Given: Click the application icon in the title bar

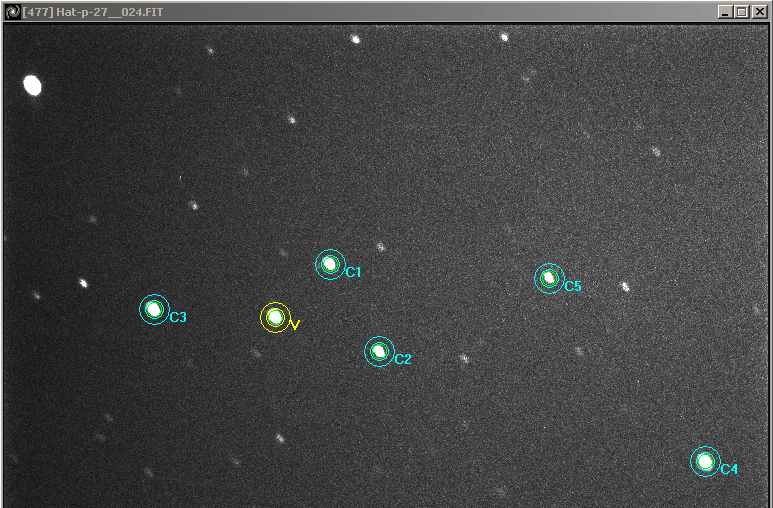Looking at the screenshot, I should (x=12, y=11).
